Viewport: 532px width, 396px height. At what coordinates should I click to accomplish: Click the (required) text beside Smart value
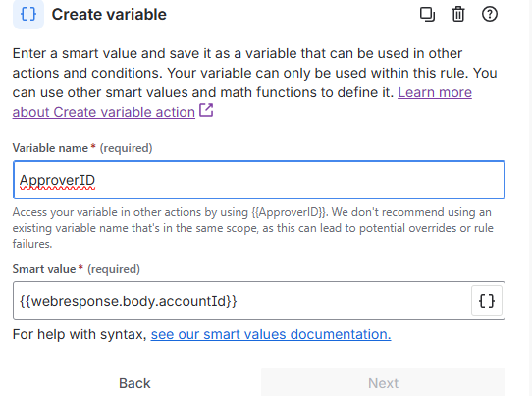[114, 269]
